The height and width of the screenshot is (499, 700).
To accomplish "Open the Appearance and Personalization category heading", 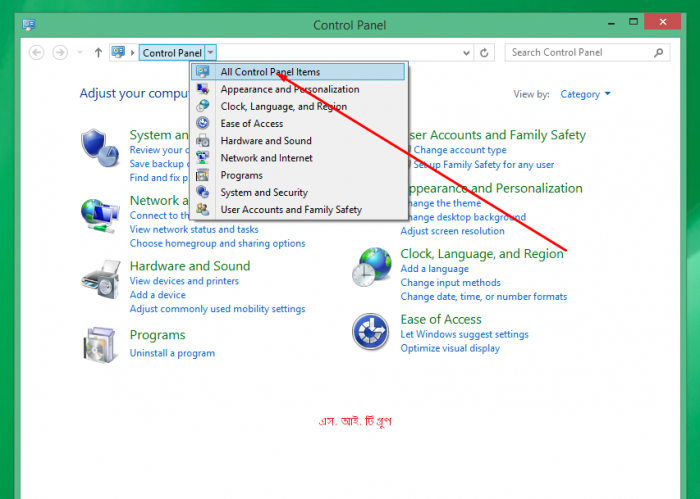I will [496, 188].
